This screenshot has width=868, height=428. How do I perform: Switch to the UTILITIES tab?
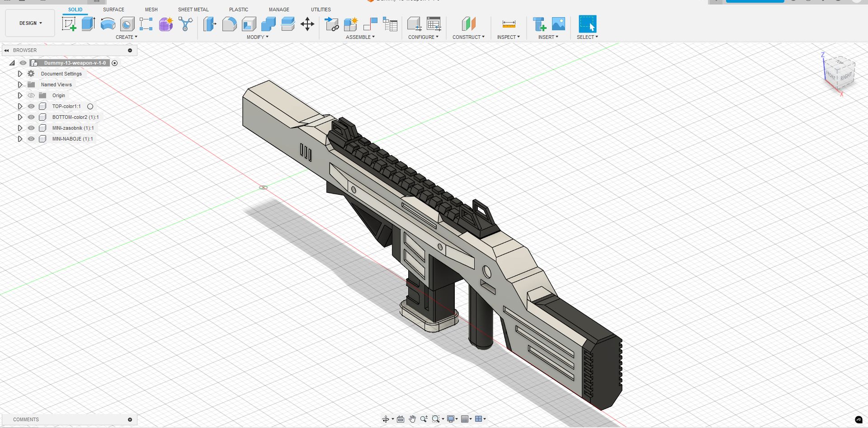click(x=321, y=9)
